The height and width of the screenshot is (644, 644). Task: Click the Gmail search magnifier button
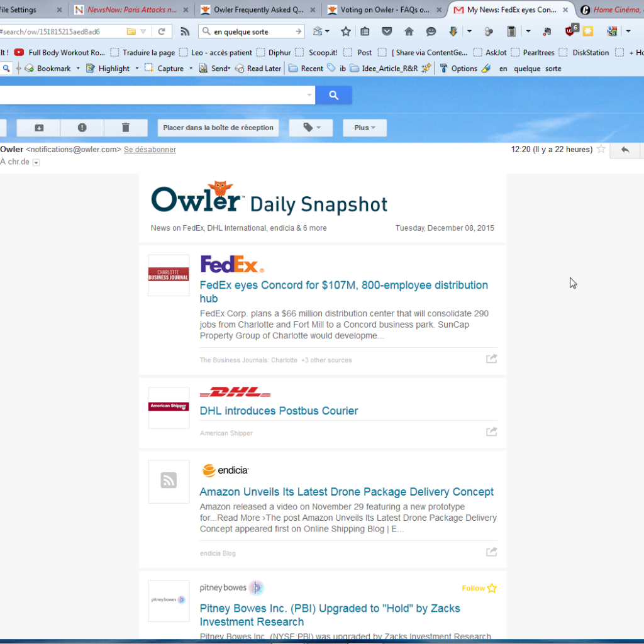(x=333, y=96)
